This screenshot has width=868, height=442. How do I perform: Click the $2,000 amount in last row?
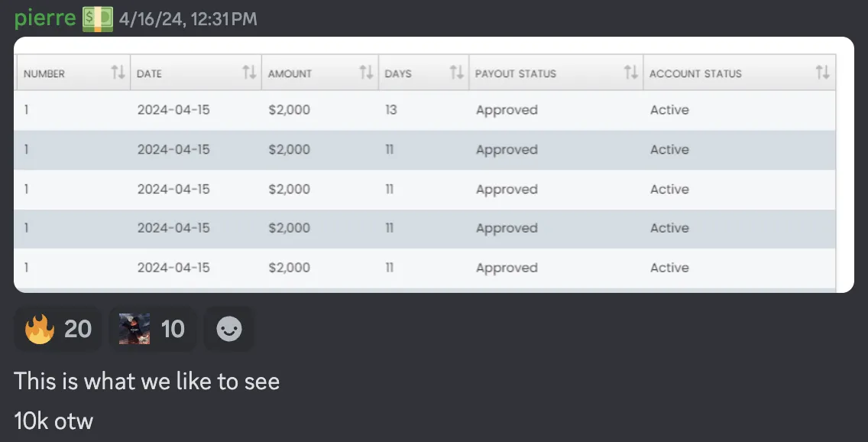coord(289,268)
